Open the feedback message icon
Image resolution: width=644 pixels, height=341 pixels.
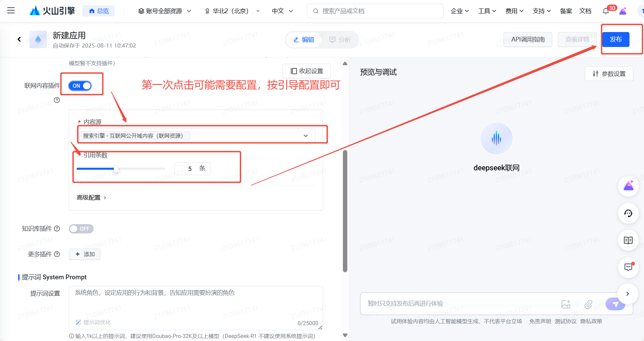coord(628,267)
